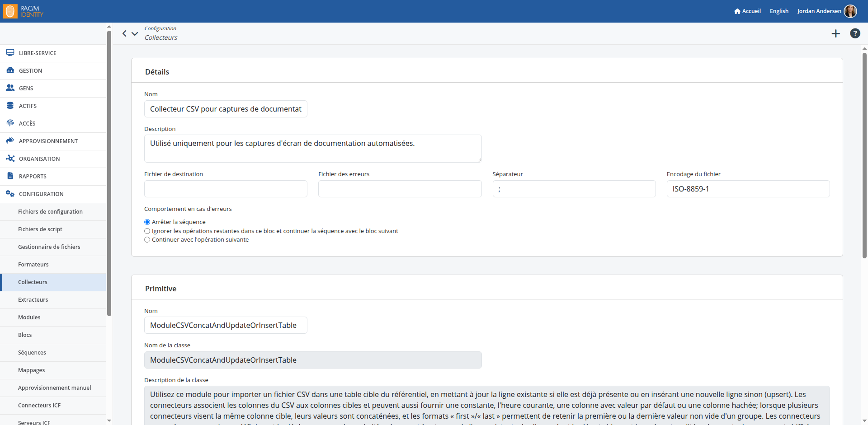Click the Fichier des erreurs field

point(400,189)
